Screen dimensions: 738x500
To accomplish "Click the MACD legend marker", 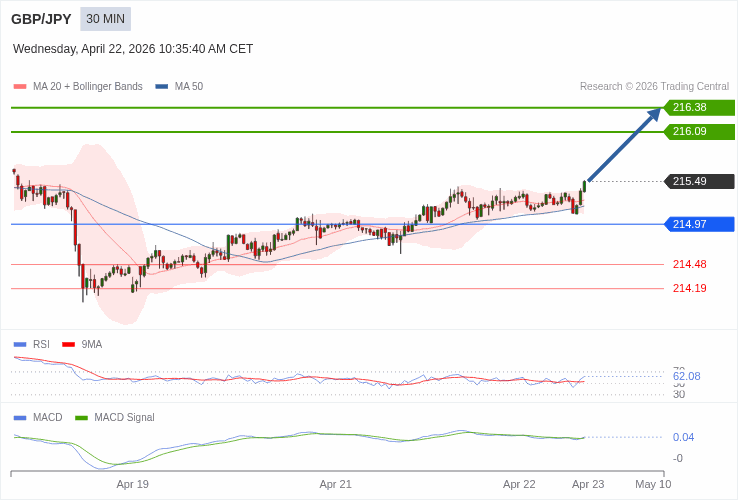I will pos(20,417).
